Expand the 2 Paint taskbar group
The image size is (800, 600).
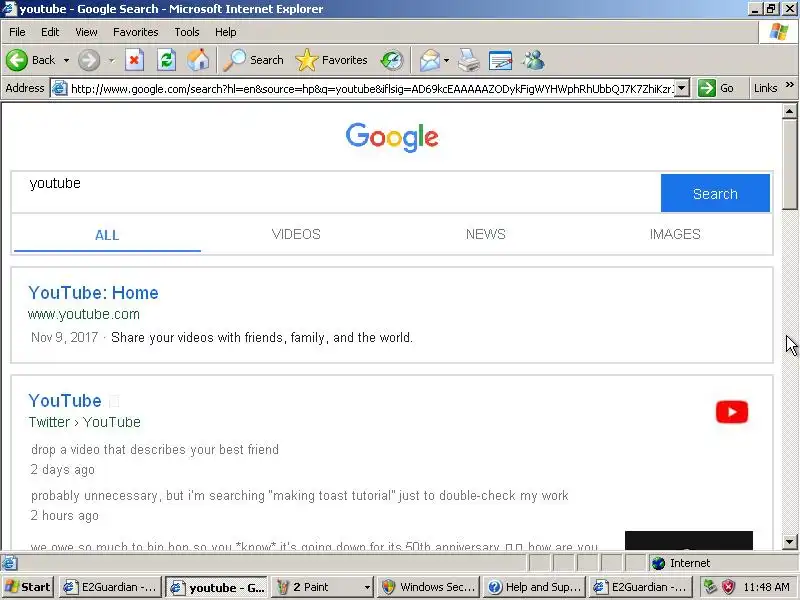[322, 587]
